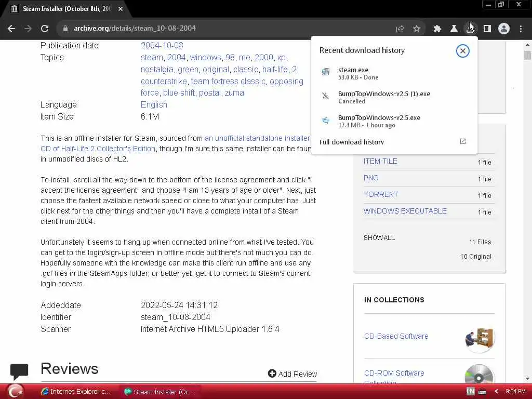Click SHOW ALL download options
532x399 pixels.
[x=379, y=238]
